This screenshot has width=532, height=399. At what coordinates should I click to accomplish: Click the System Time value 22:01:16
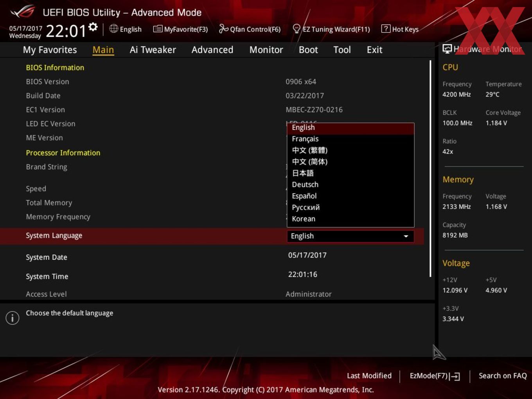click(x=302, y=275)
